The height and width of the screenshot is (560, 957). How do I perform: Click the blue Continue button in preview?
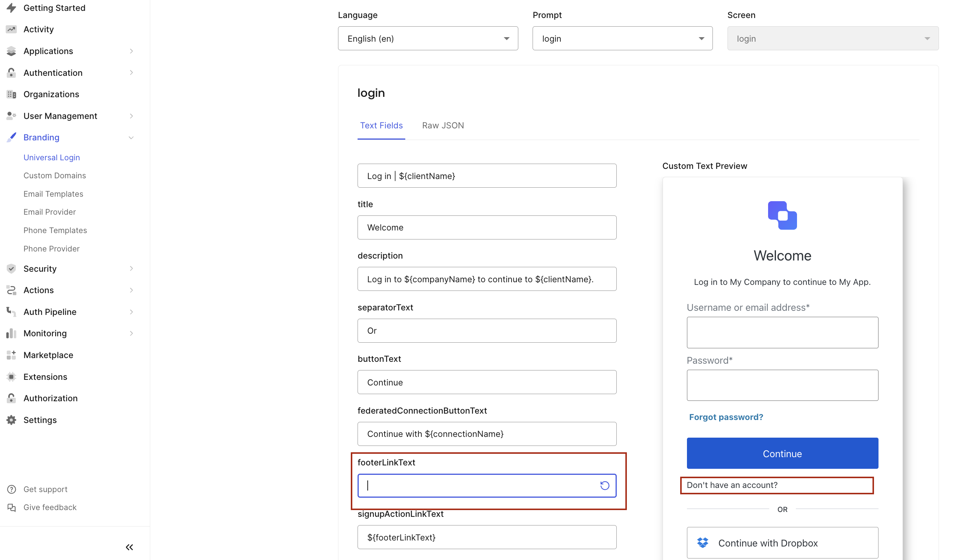tap(782, 453)
